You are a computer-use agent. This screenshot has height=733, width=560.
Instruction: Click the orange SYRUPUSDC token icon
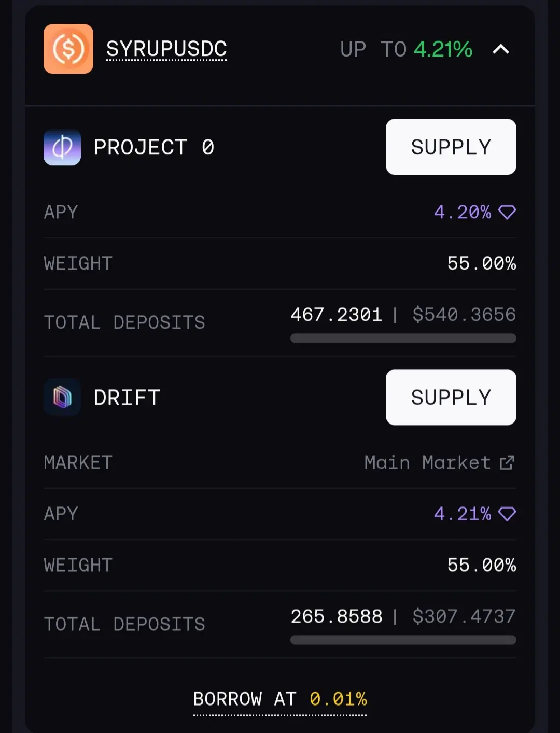click(68, 49)
